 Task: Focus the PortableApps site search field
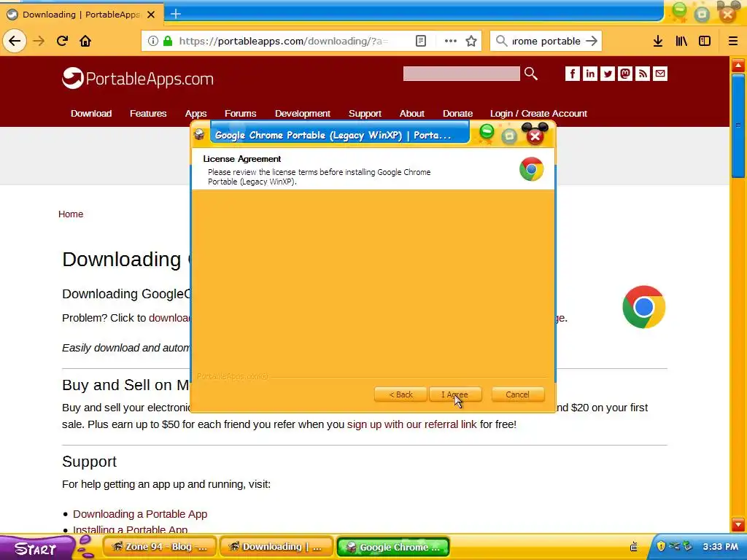coord(461,74)
